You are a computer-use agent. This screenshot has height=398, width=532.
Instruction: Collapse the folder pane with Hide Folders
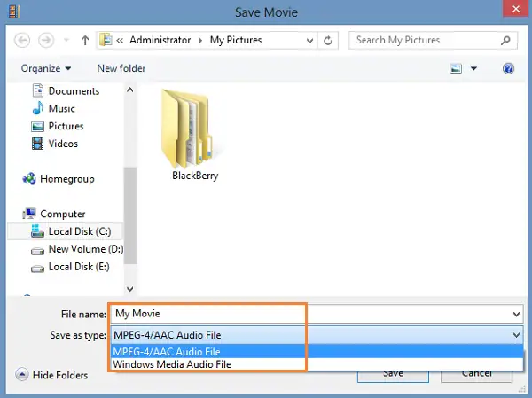51,375
